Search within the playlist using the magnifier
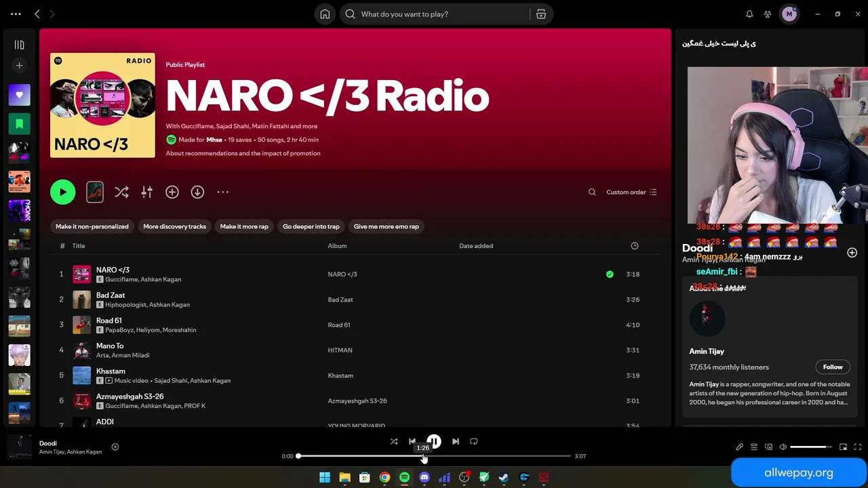868x488 pixels. (592, 192)
